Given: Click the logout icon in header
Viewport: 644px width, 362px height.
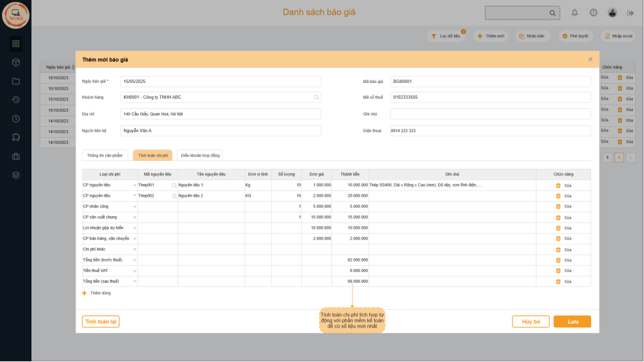Looking at the screenshot, I should [x=630, y=13].
